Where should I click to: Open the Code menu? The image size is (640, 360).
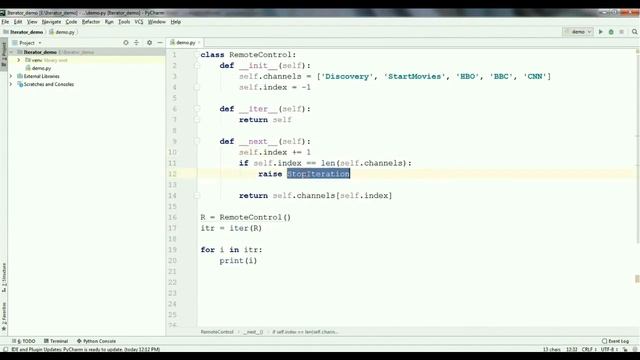coord(71,22)
